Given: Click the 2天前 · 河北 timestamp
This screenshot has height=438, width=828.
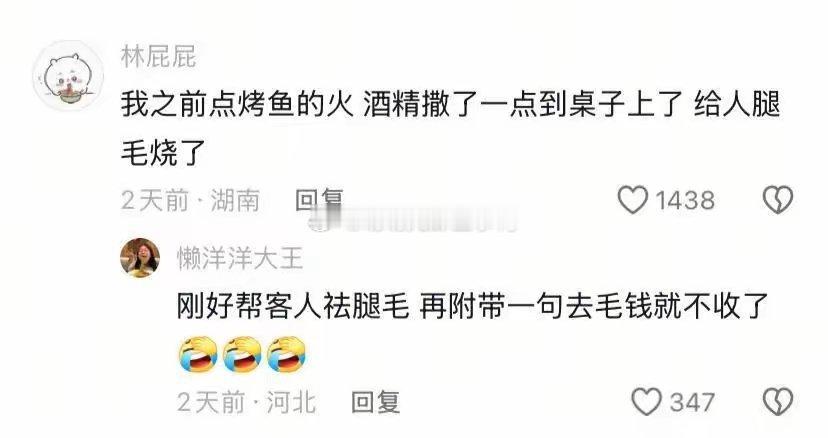Looking at the screenshot, I should pyautogui.click(x=247, y=403).
